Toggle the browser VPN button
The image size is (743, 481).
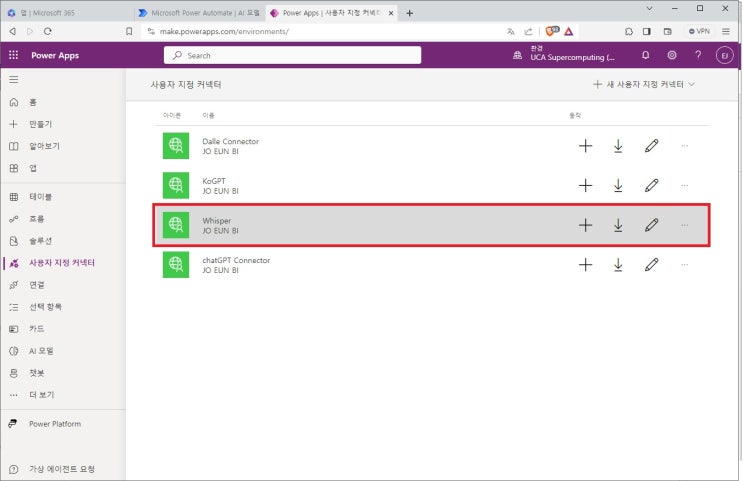coord(699,31)
